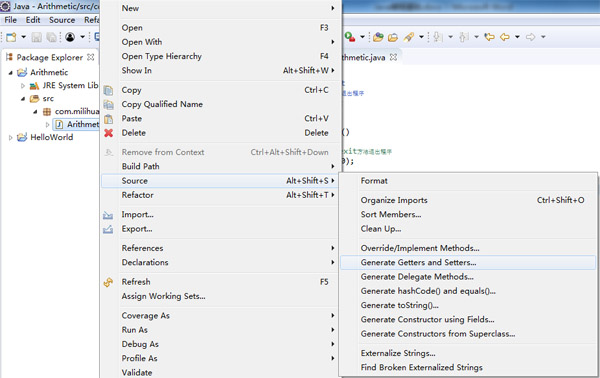Screen dimensions: 600x378
Task: Open the Build Path submenu
Action: 220,166
